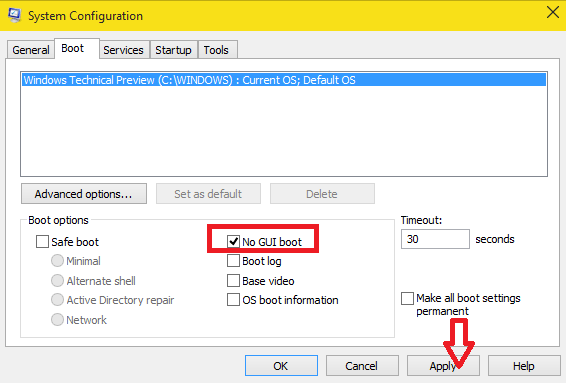Click the Set as default button
The width and height of the screenshot is (566, 383).
pyautogui.click(x=208, y=194)
